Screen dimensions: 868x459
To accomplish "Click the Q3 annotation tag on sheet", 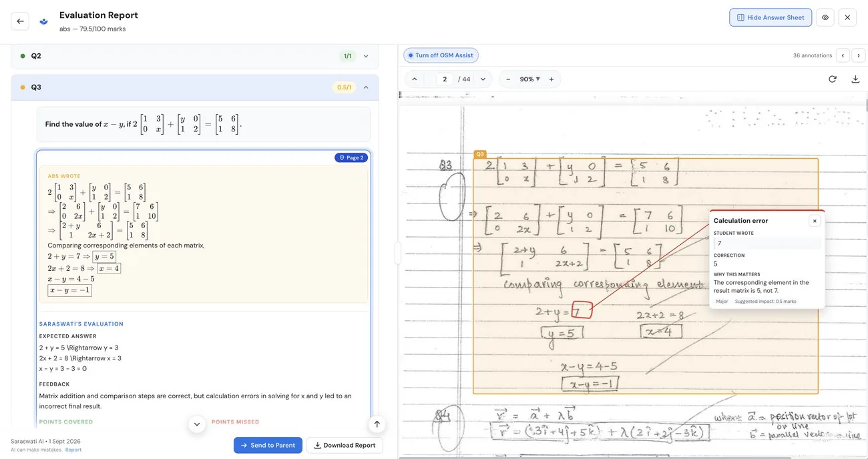I will point(480,154).
